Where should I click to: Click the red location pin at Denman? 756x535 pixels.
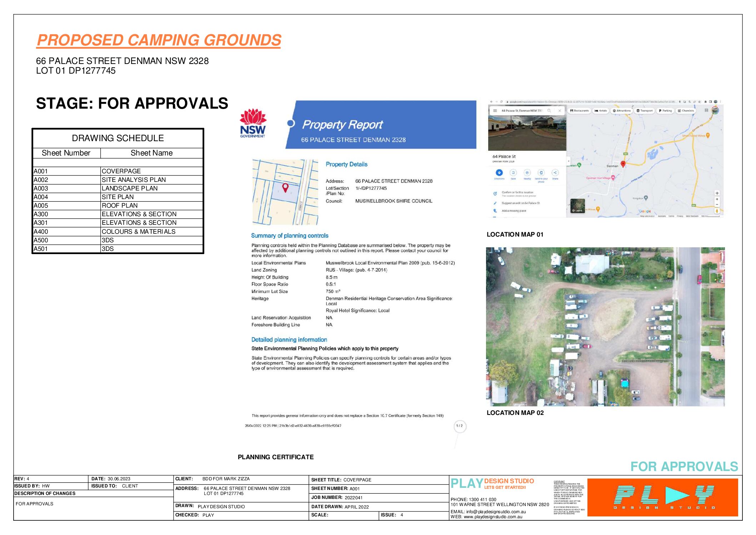point(623,164)
